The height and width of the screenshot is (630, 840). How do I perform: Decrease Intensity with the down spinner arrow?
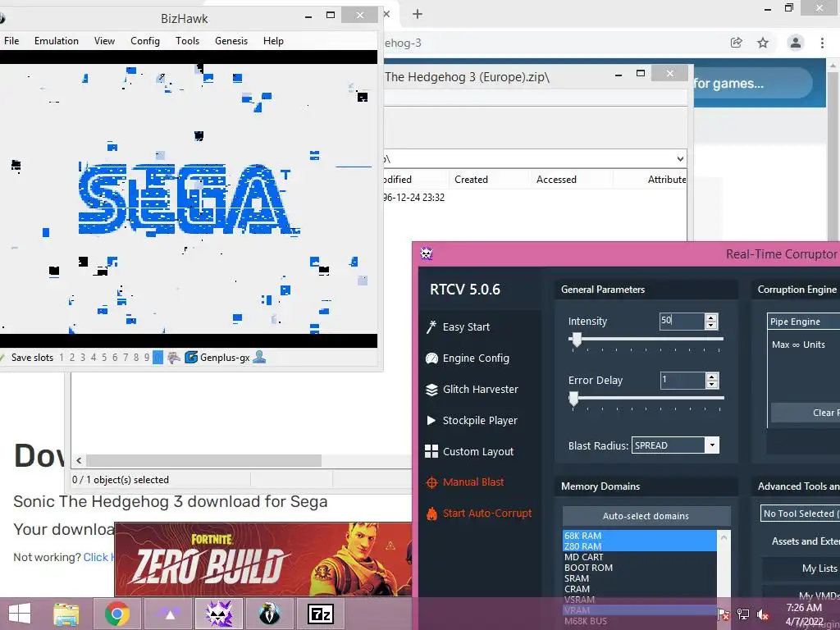coord(711,325)
